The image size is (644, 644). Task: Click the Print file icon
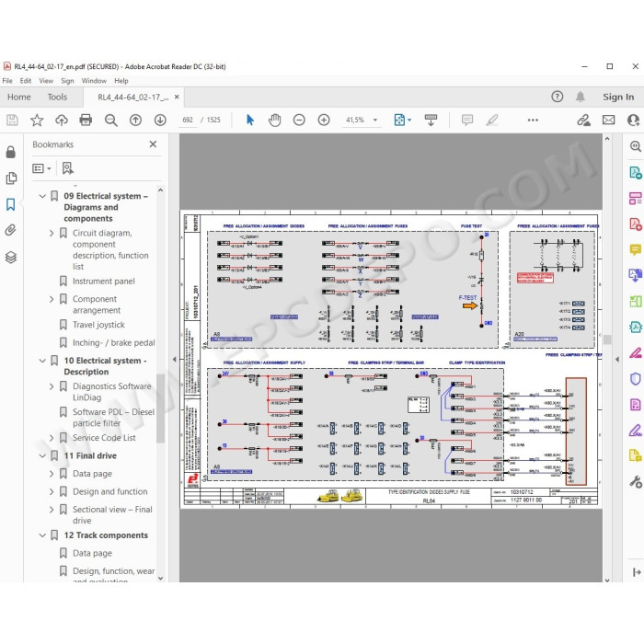tap(86, 120)
